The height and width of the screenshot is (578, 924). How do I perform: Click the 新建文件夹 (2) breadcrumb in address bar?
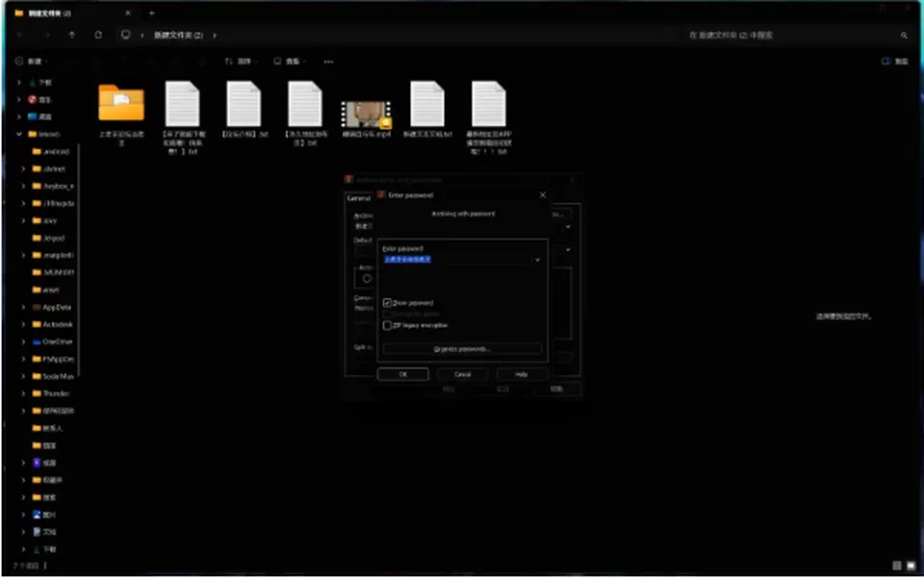tap(179, 36)
